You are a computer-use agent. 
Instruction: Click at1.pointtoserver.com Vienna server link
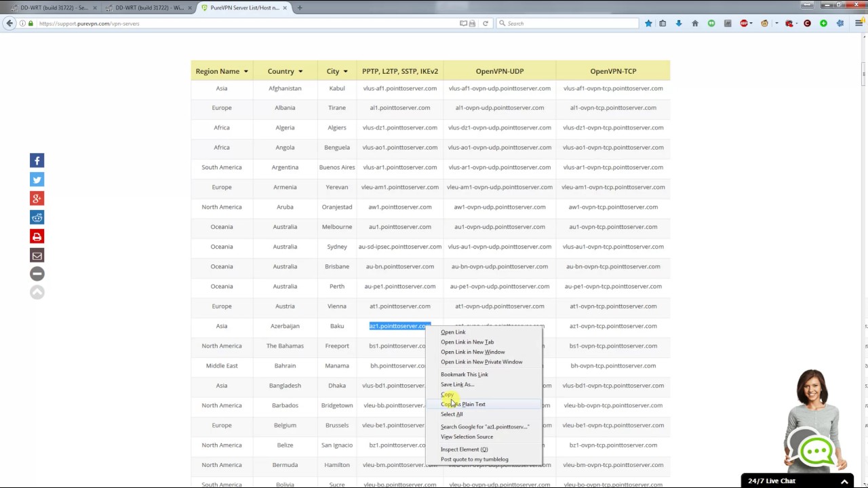[x=400, y=306]
